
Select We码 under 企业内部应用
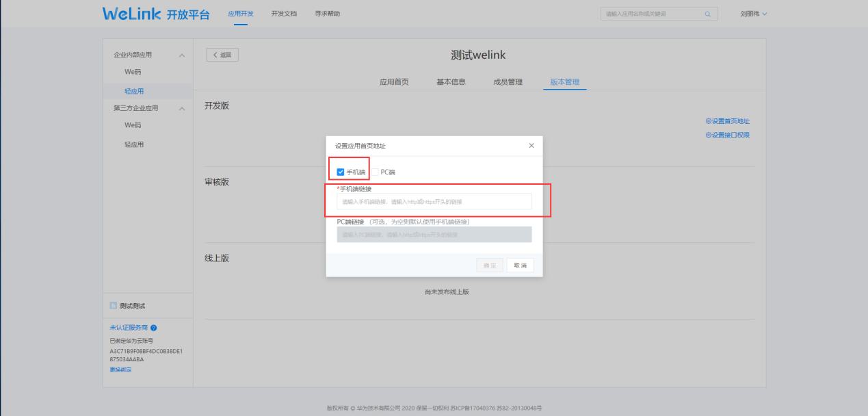pyautogui.click(x=133, y=72)
